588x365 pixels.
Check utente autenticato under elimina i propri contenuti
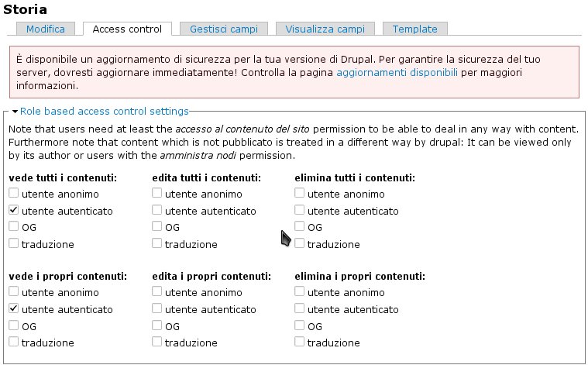click(300, 309)
